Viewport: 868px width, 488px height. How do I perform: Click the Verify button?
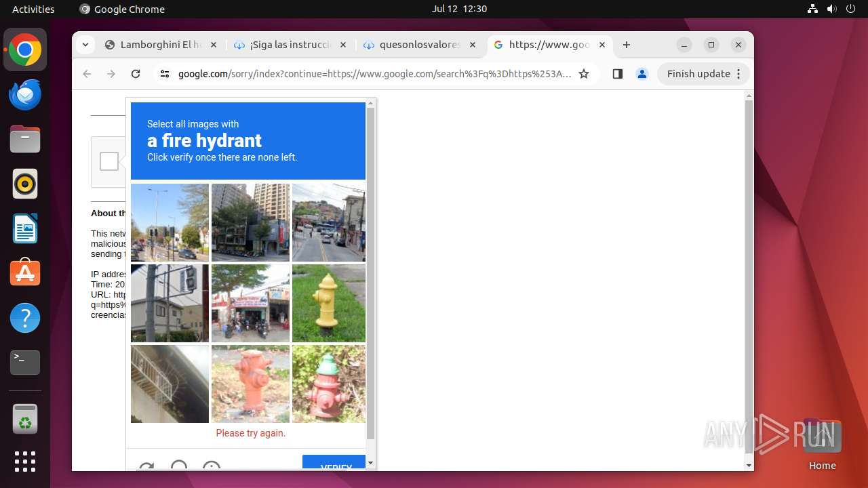tap(334, 462)
